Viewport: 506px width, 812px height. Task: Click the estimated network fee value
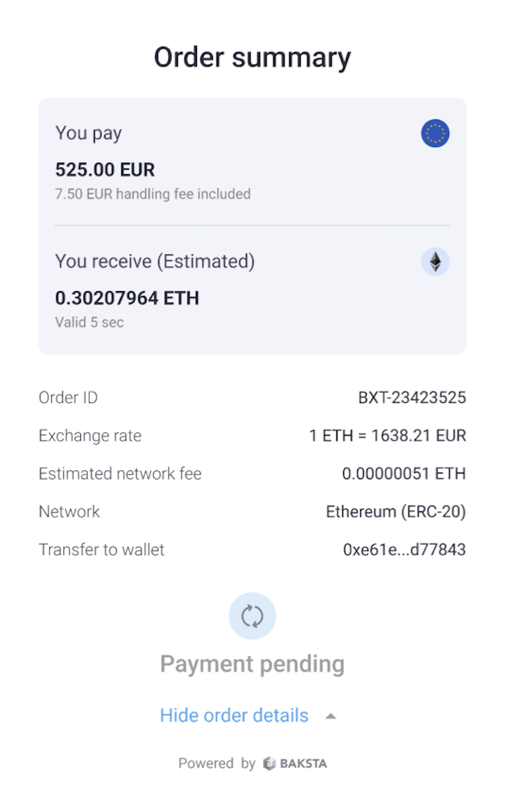[x=404, y=474]
